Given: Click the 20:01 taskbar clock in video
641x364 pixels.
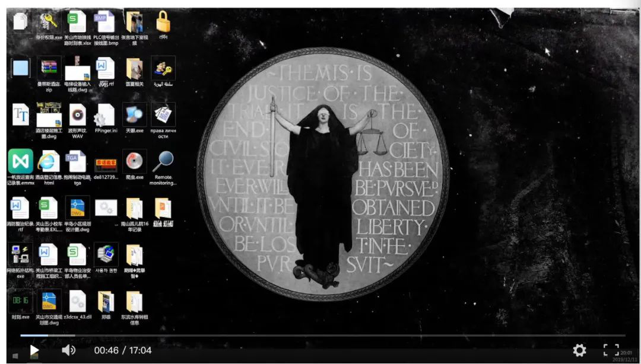Looking at the screenshot, I should [x=626, y=353].
